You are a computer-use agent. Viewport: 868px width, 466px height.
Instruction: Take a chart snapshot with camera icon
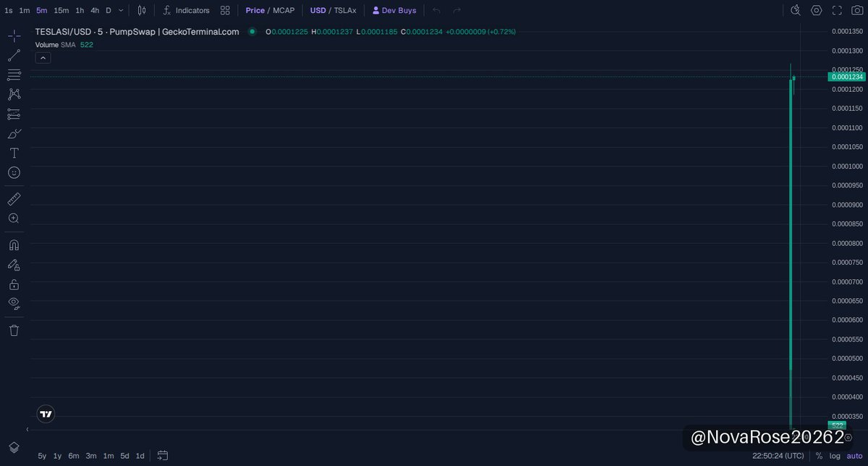(x=857, y=10)
